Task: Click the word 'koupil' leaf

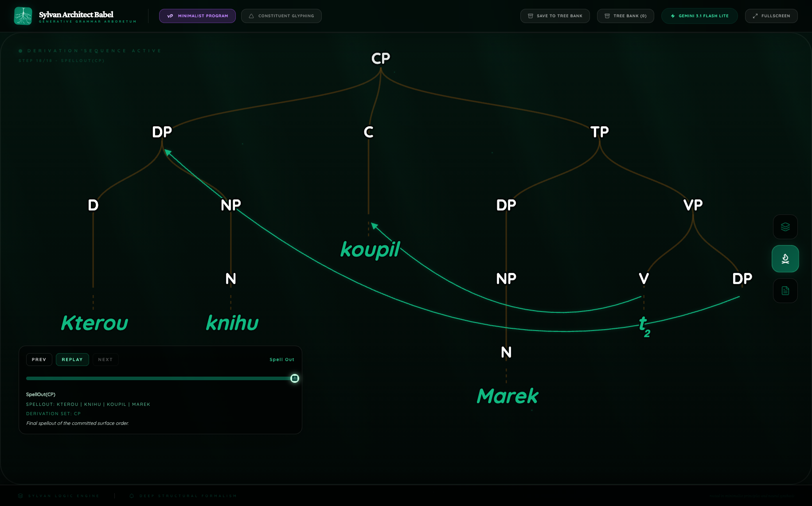Action: click(370, 249)
